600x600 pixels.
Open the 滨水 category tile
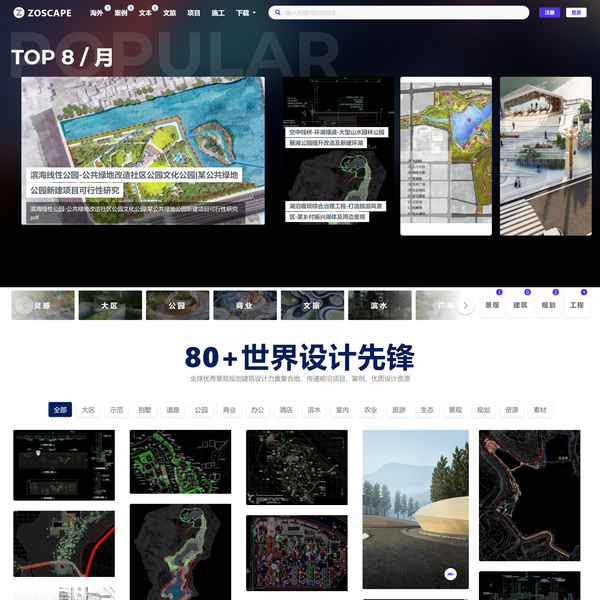(378, 305)
